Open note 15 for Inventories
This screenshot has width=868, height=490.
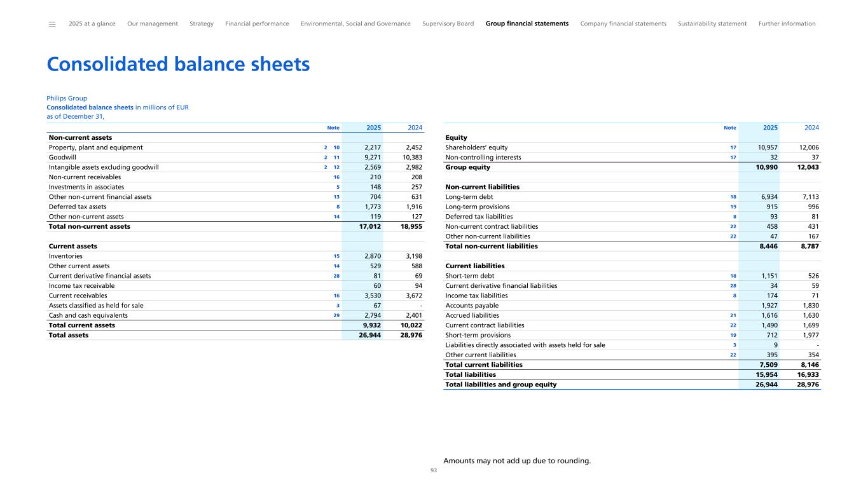pos(336,256)
